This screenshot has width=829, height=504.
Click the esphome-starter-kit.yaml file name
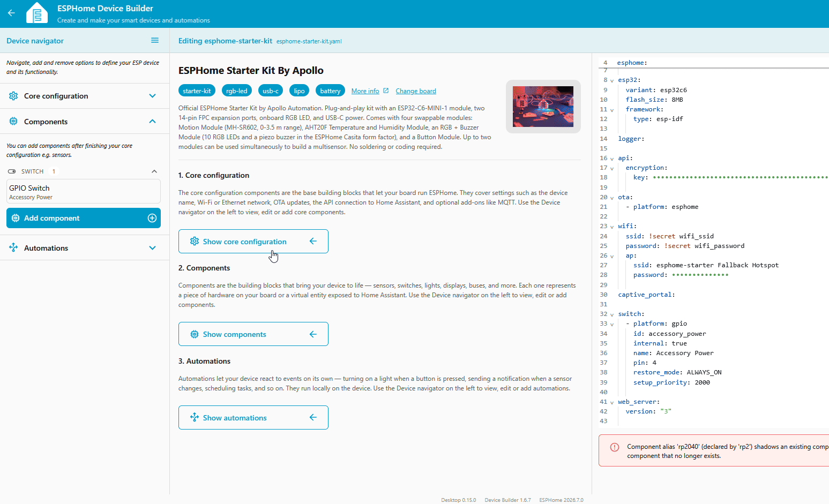(309, 41)
